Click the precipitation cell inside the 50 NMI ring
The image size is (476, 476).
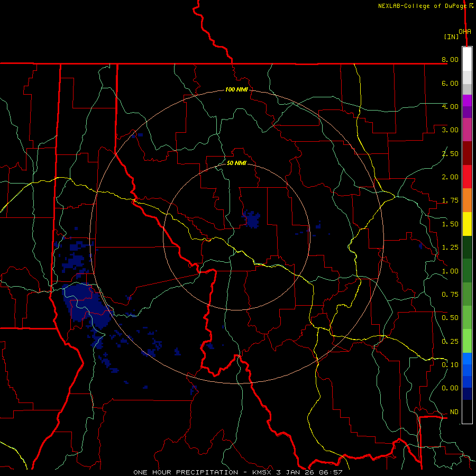tap(252, 219)
